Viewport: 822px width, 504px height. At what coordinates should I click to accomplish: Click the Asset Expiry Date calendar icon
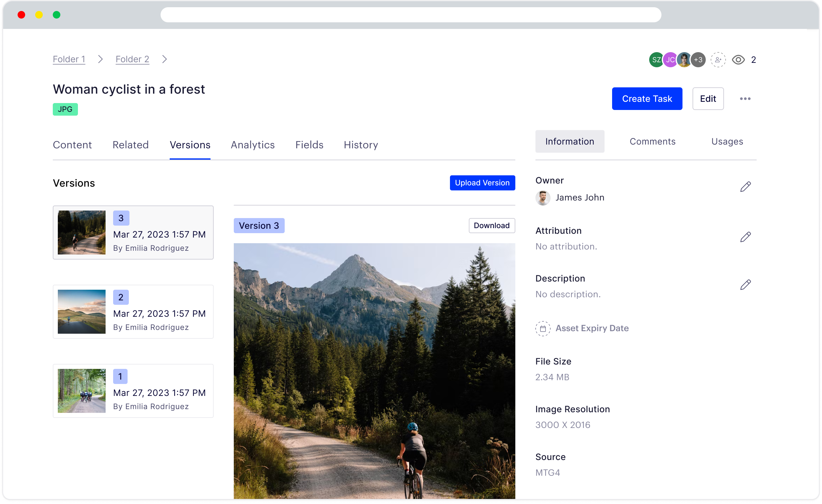click(x=543, y=328)
